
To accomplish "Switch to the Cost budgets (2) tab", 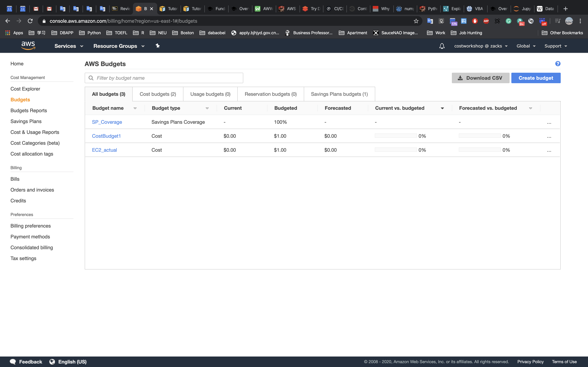I will 158,94.
